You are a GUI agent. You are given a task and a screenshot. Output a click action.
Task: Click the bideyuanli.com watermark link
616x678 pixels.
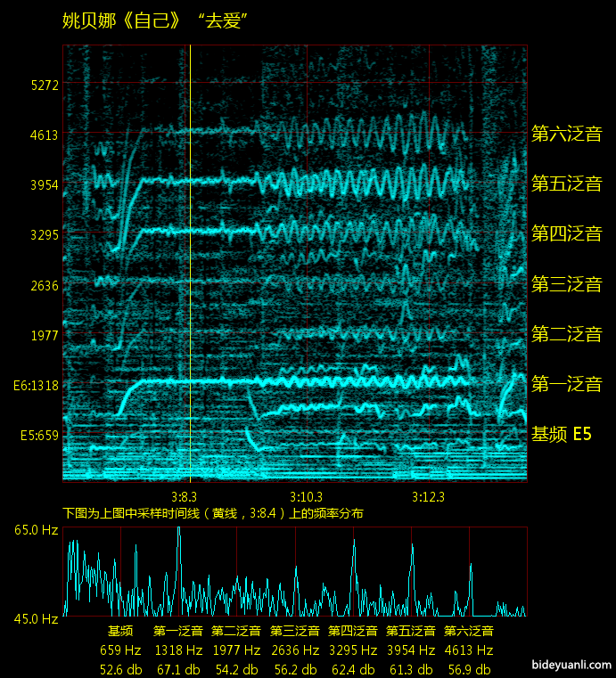point(571,665)
